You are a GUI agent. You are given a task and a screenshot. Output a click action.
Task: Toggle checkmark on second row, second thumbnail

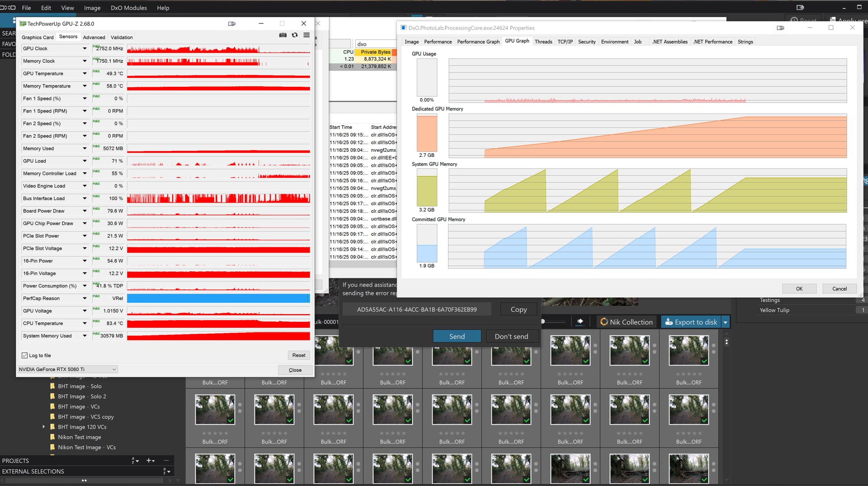[290, 420]
